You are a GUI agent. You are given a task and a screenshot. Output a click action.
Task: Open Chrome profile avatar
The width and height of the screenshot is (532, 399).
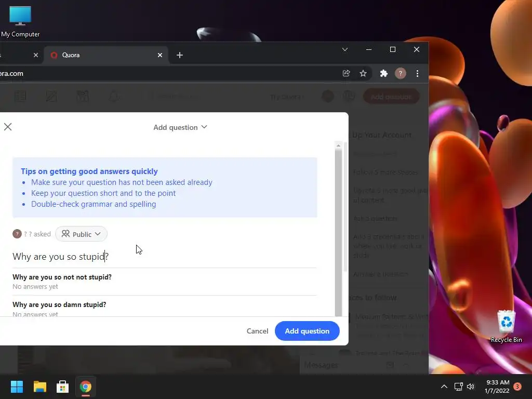(x=401, y=73)
